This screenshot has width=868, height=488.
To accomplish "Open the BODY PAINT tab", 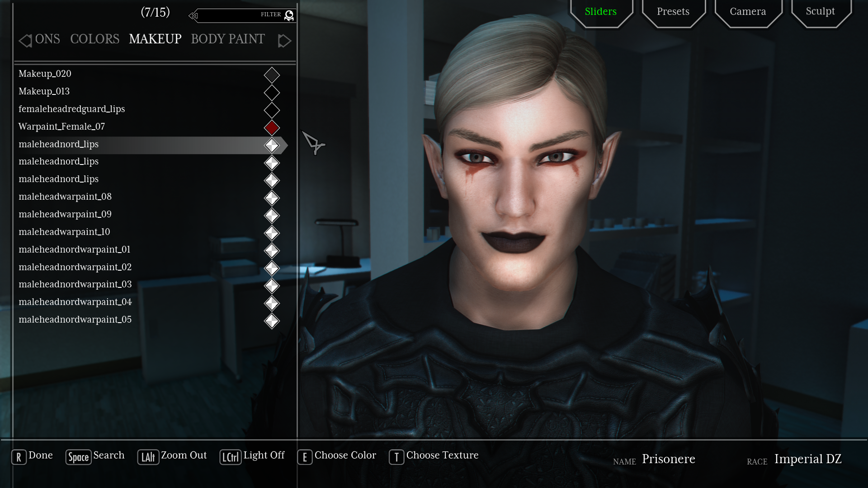I will point(227,39).
